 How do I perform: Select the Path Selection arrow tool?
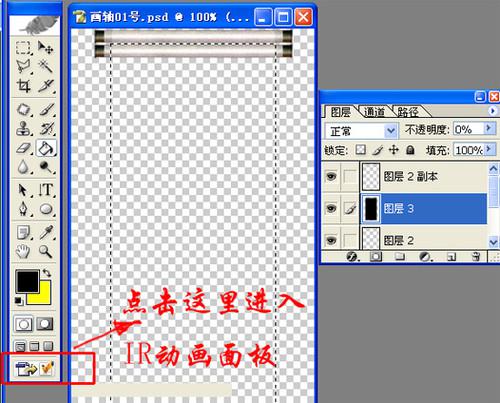23,190
